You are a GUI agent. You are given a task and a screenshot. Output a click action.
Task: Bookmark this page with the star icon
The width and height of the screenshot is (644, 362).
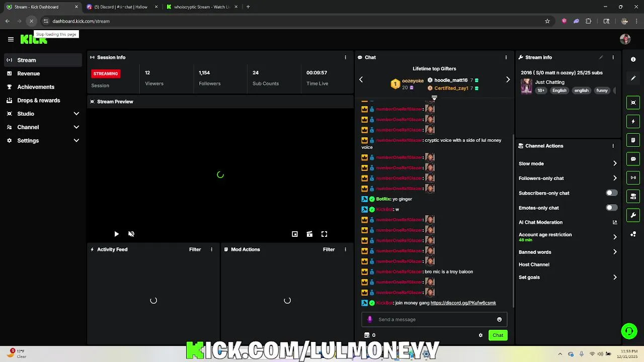[547, 21]
